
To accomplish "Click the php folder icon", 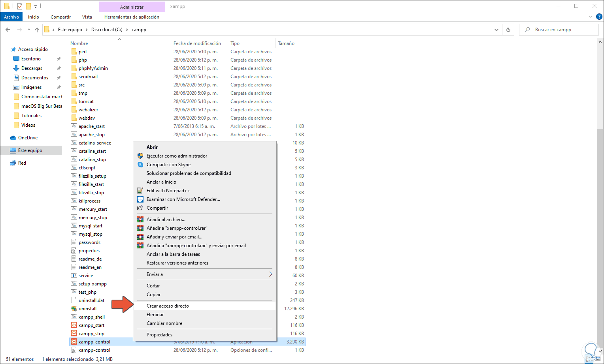I will click(74, 60).
